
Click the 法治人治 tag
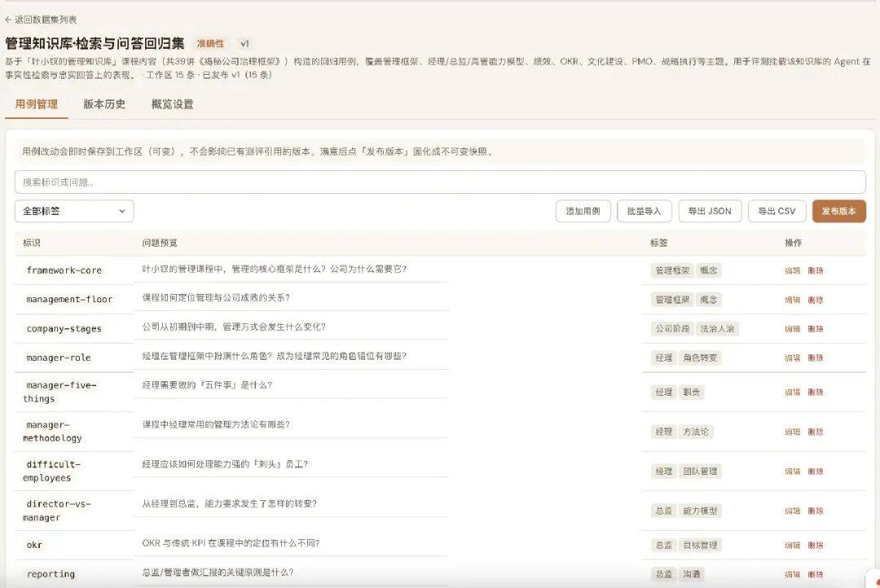click(717, 329)
